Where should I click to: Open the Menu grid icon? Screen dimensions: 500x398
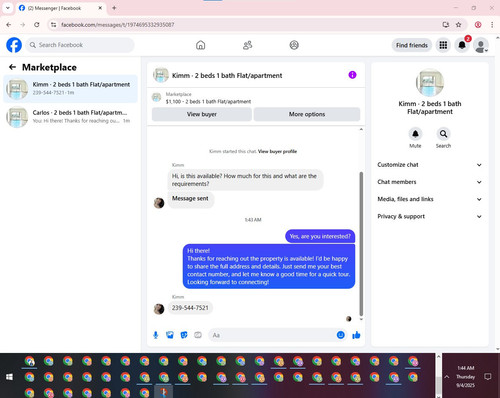[443, 45]
